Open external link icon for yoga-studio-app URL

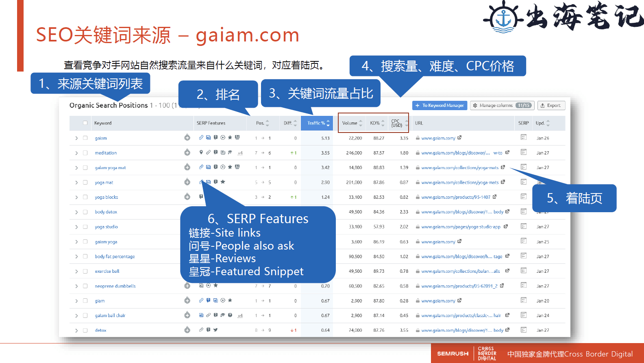[x=505, y=226]
